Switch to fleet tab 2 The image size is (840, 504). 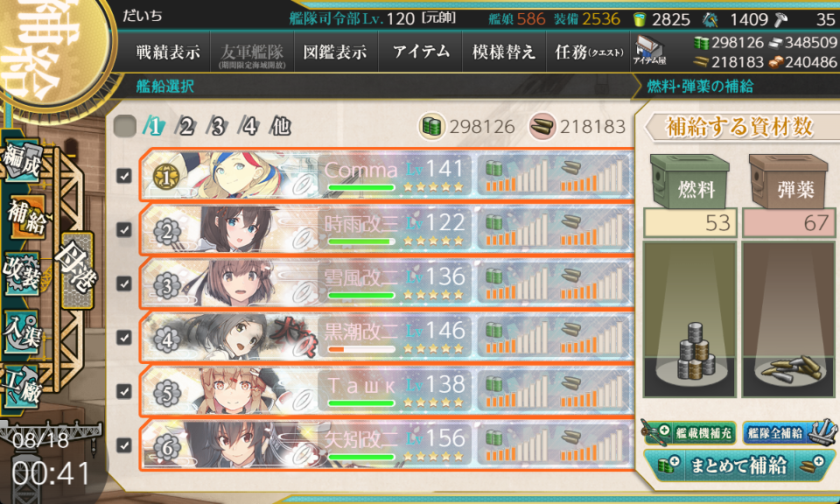(x=185, y=126)
